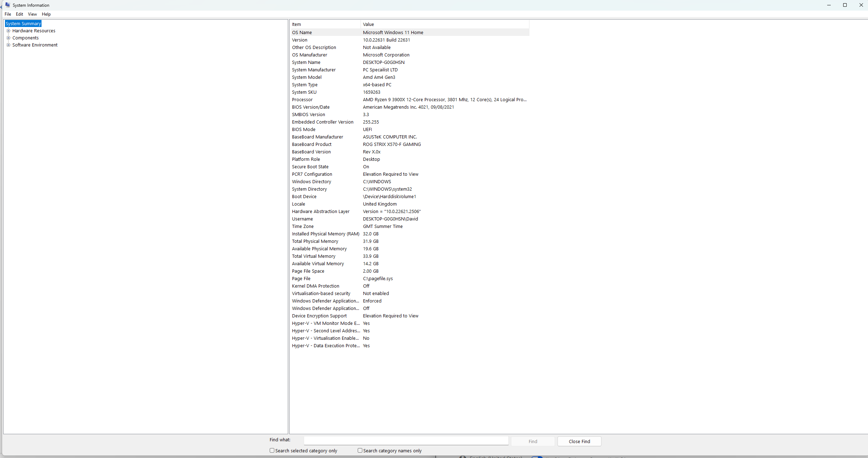This screenshot has height=458, width=868.
Task: Open the Help menu
Action: coord(46,14)
